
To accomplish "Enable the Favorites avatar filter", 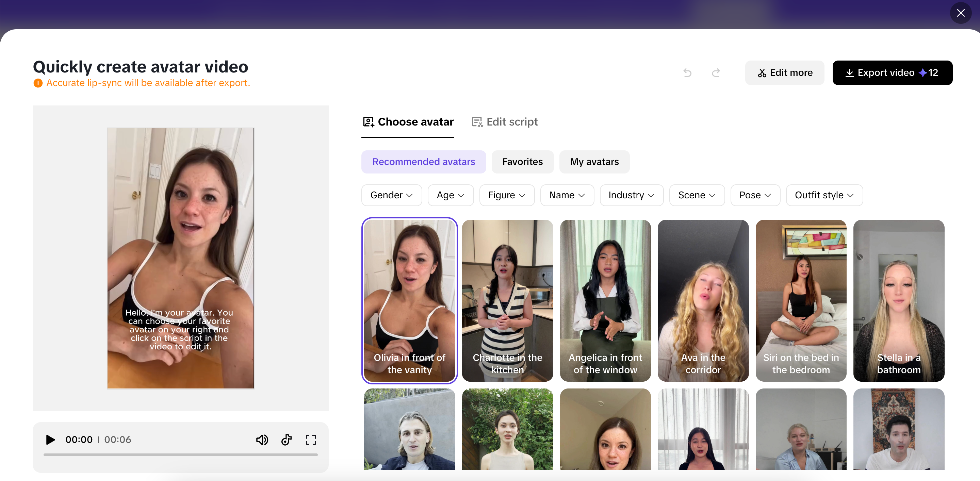I will pos(522,162).
